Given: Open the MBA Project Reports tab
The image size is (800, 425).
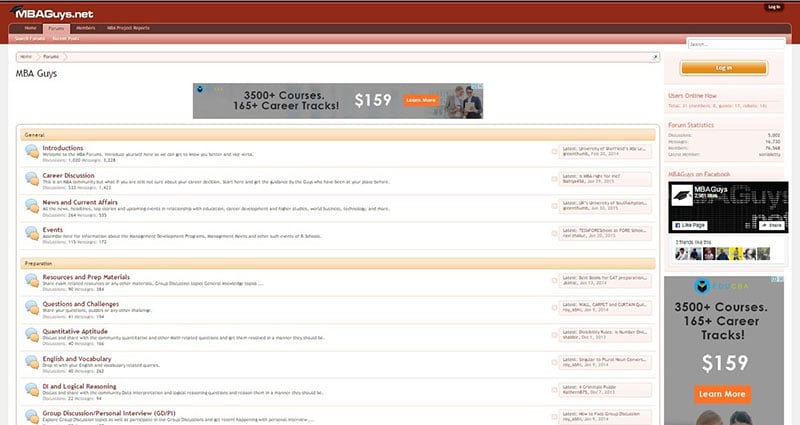Looking at the screenshot, I should [128, 28].
